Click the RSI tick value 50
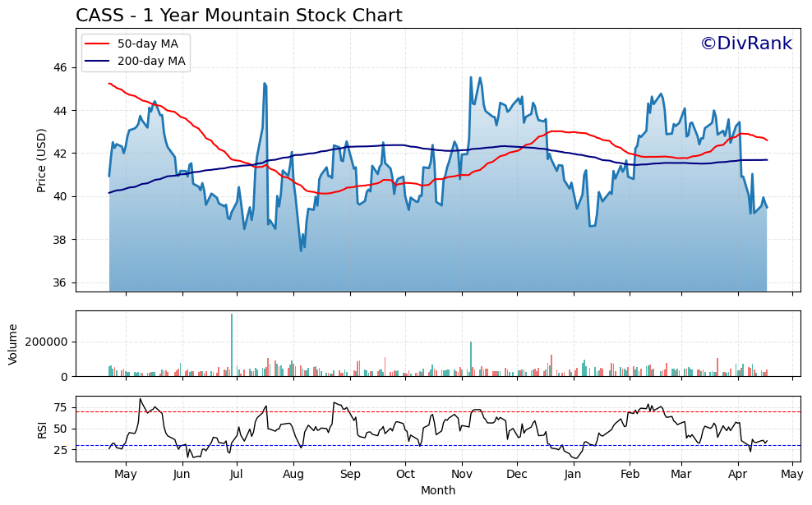 click(60, 429)
